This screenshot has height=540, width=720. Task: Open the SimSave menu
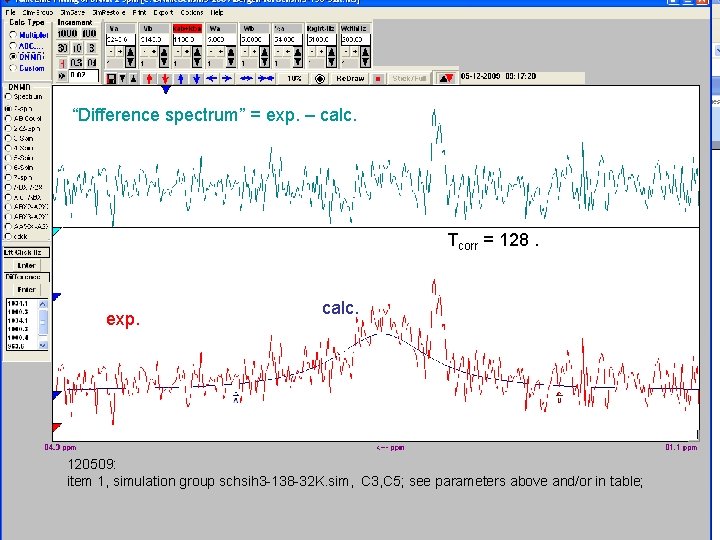coord(73,12)
